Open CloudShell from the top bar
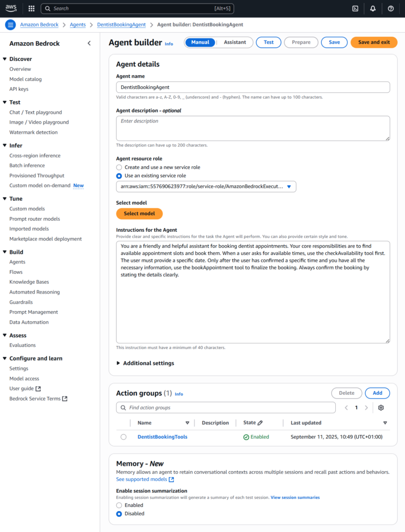Screen dimensions: 405x532 click(x=355, y=8)
